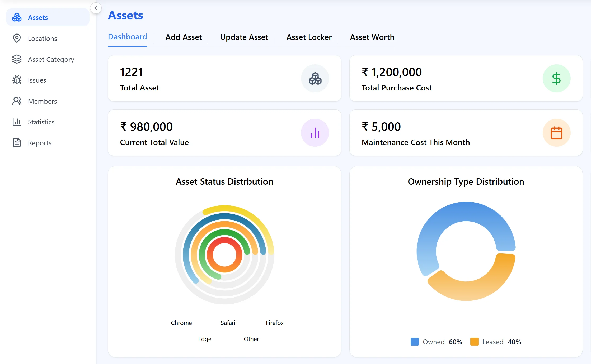
Task: Switch to the Add Asset tab
Action: 184,37
